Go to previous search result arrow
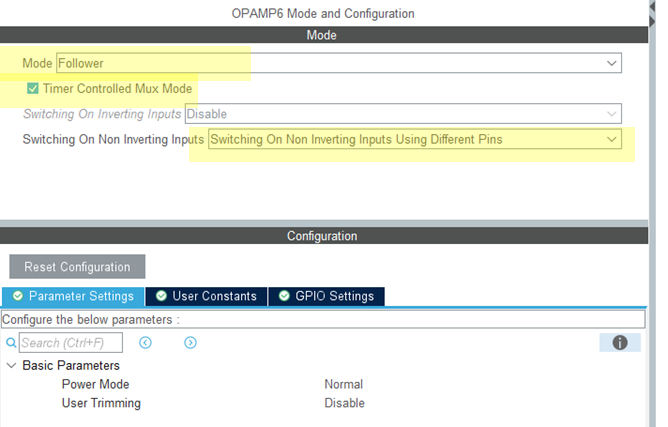 click(145, 343)
